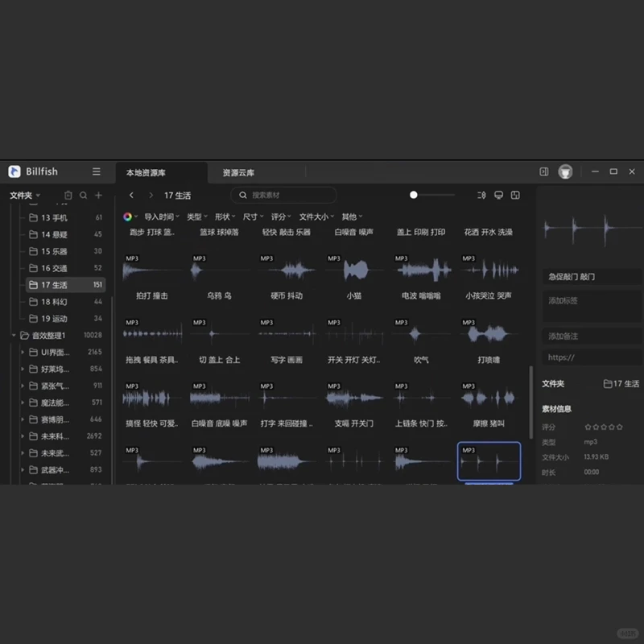This screenshot has width=644, height=644.
Task: Switch to the 资源云库 tab
Action: pyautogui.click(x=239, y=171)
